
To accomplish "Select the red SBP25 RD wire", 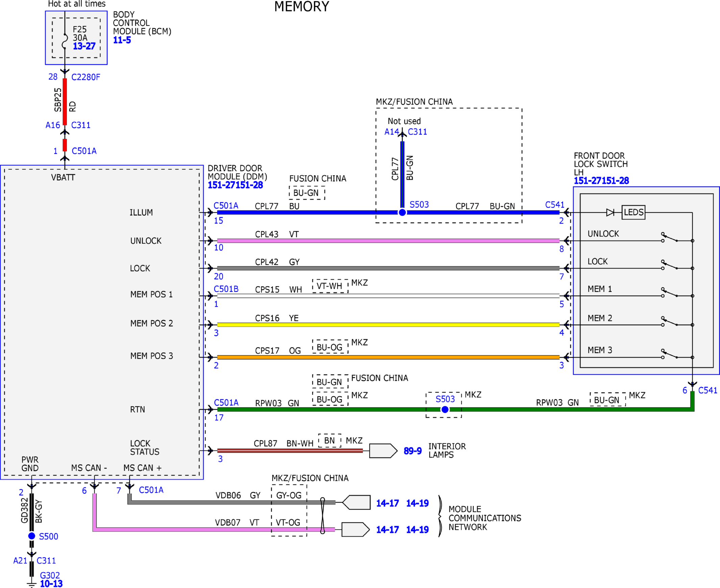I will click(x=65, y=102).
